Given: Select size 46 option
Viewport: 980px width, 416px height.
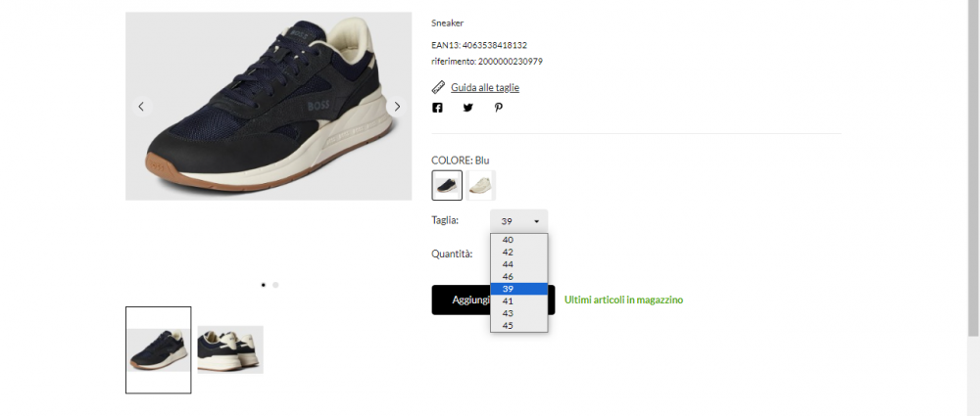Looking at the screenshot, I should tap(518, 277).
